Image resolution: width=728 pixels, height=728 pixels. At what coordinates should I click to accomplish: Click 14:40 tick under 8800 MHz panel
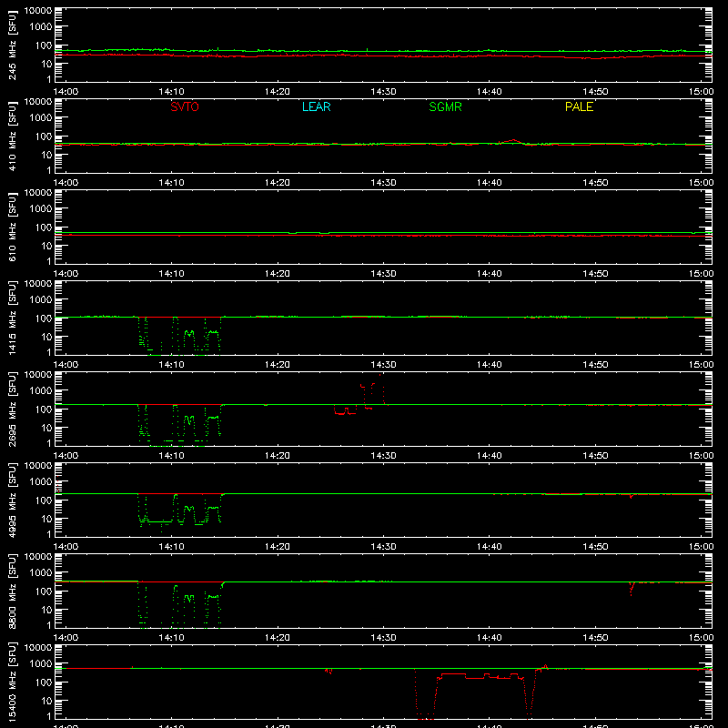[x=490, y=638]
